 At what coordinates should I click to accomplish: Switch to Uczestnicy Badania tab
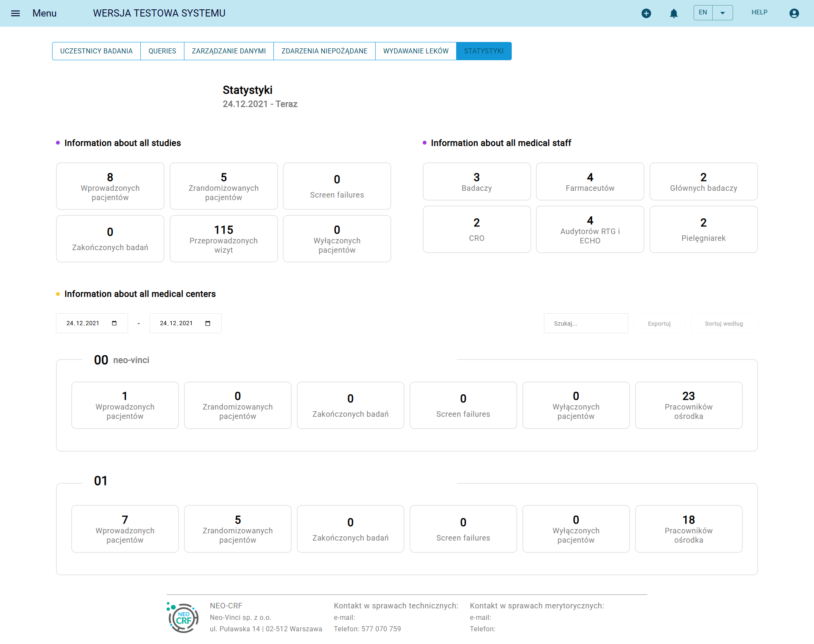96,51
